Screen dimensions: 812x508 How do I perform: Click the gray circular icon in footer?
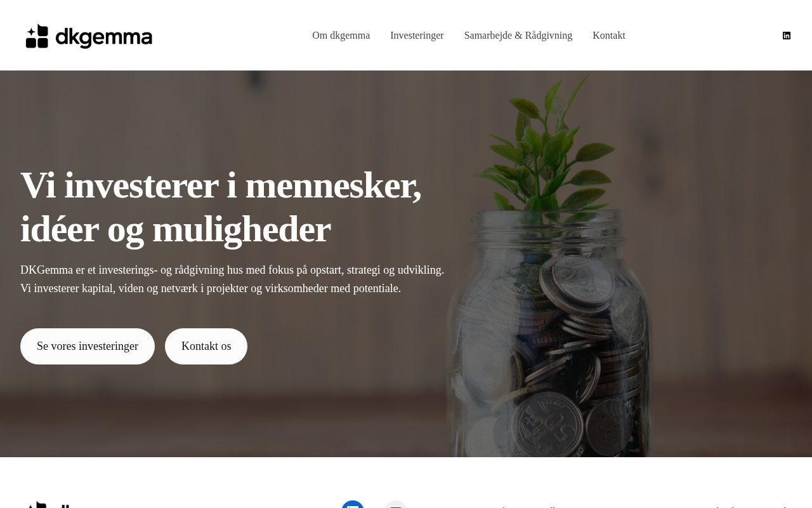coord(396,505)
